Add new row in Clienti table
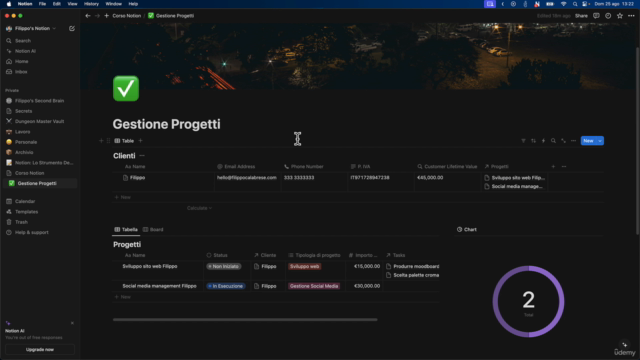 click(x=122, y=197)
